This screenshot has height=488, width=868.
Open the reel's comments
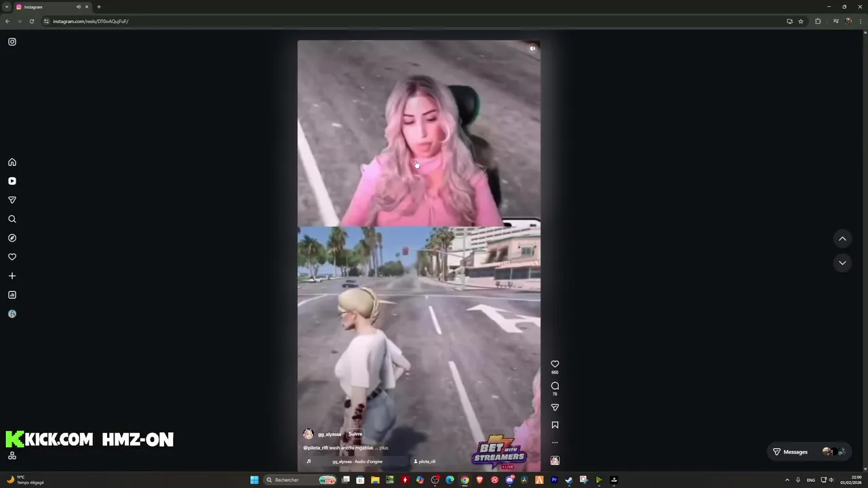coord(555,386)
